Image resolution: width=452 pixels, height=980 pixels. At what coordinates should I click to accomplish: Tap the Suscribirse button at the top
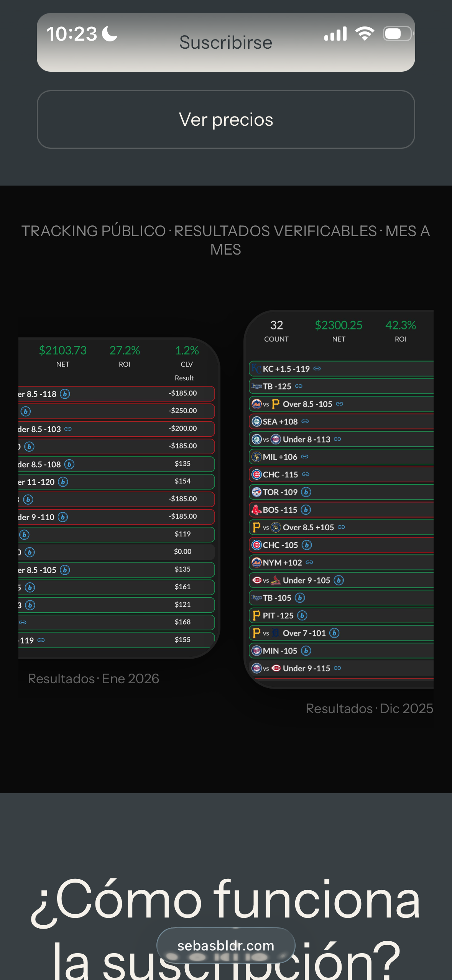pos(226,42)
